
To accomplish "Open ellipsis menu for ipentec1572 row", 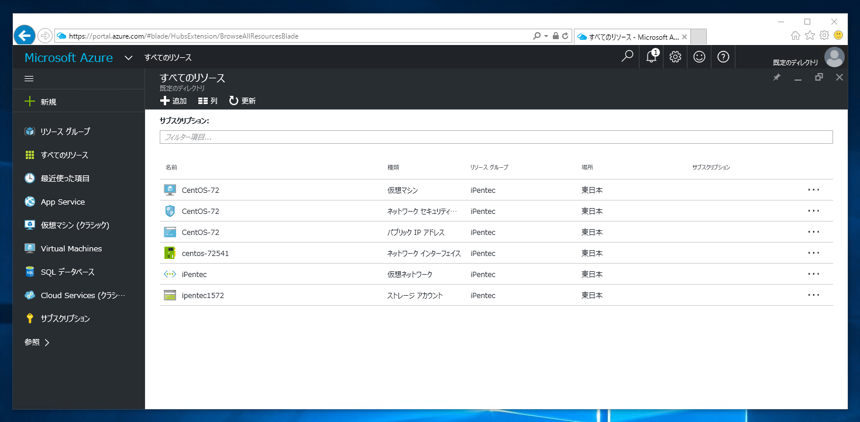I will click(x=813, y=295).
